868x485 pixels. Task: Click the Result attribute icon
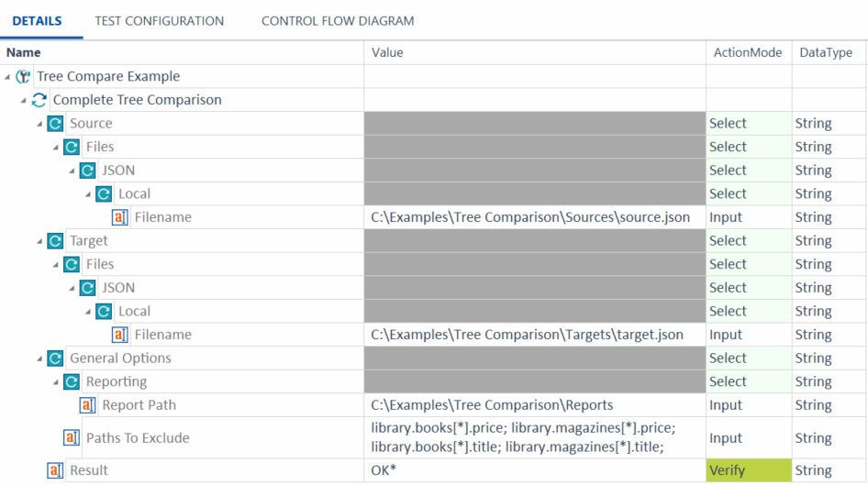[56, 470]
